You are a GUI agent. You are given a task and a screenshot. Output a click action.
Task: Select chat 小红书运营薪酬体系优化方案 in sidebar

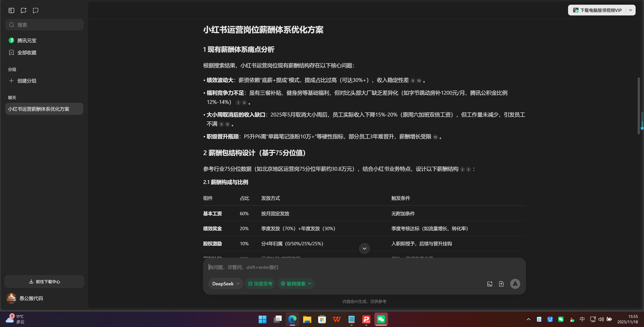tap(44, 109)
